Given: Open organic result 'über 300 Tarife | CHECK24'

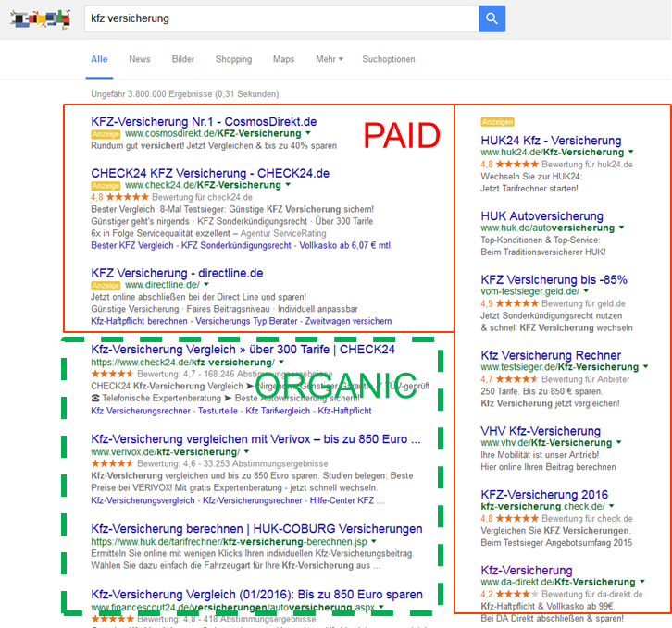Looking at the screenshot, I should pyautogui.click(x=243, y=349).
